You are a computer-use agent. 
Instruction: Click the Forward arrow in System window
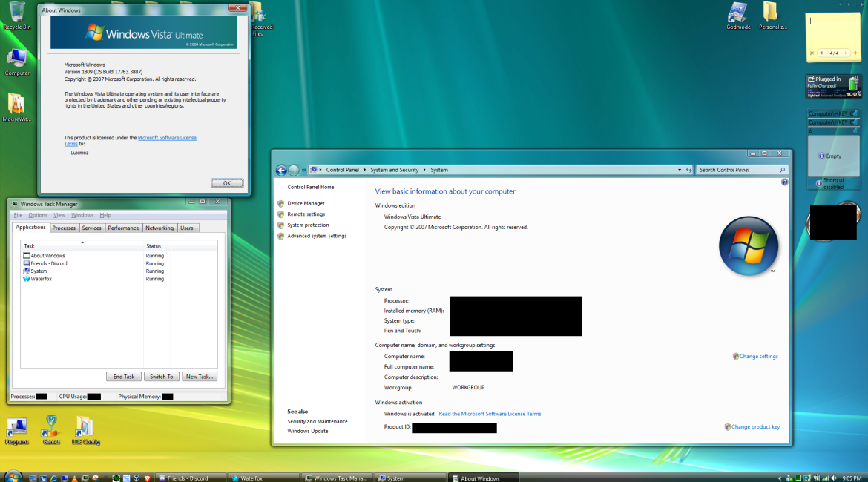pyautogui.click(x=294, y=170)
